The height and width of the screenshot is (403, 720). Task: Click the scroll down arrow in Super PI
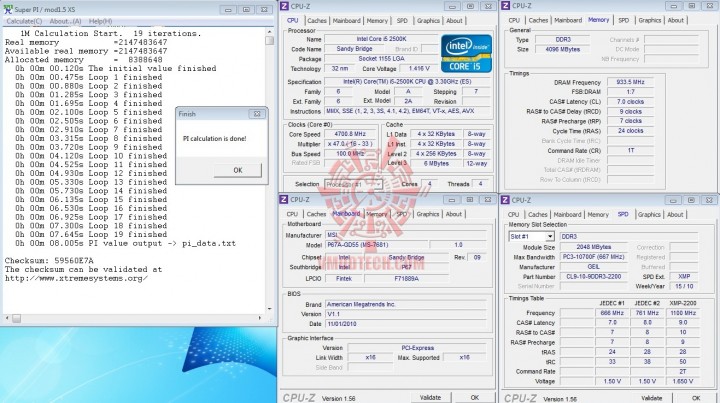pyautogui.click(x=270, y=309)
